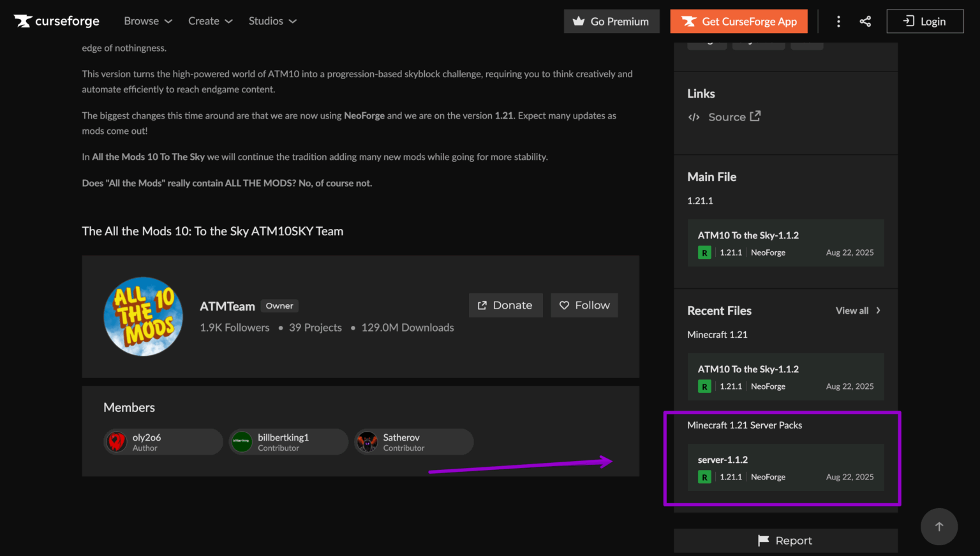Click the Go Premium button

612,22
